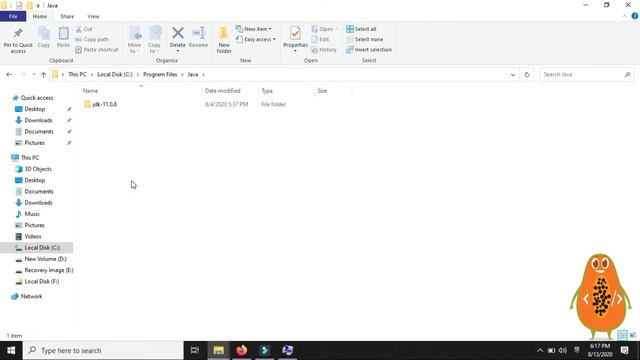640x360 pixels.
Task: Switch to the Home tab
Action: [40, 16]
